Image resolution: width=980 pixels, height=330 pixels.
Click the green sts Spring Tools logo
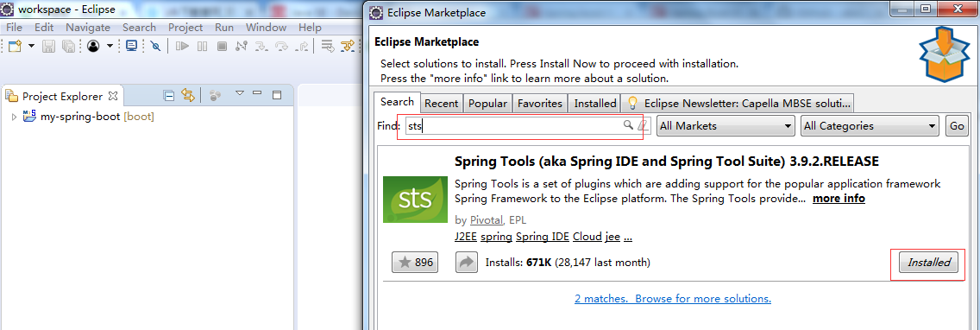tap(415, 200)
